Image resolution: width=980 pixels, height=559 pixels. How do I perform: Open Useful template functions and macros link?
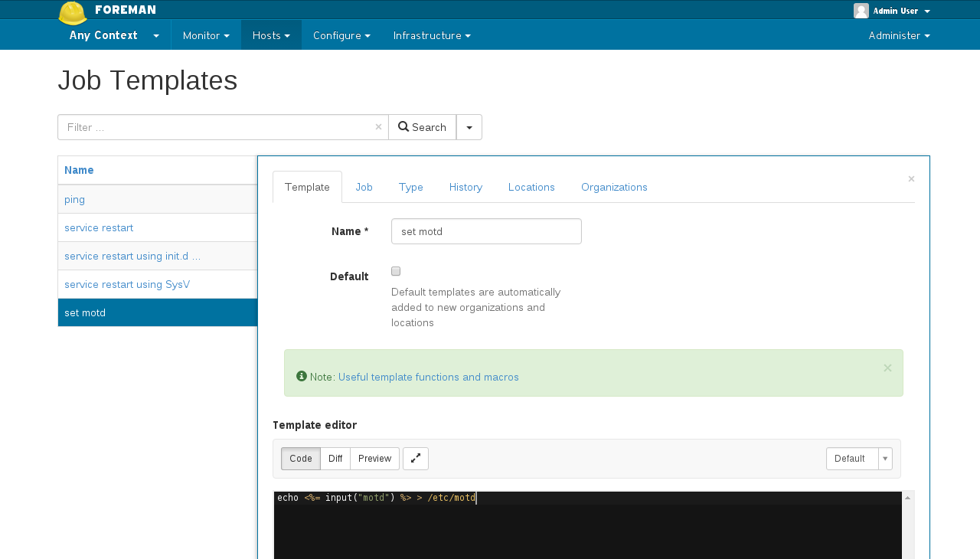point(428,377)
